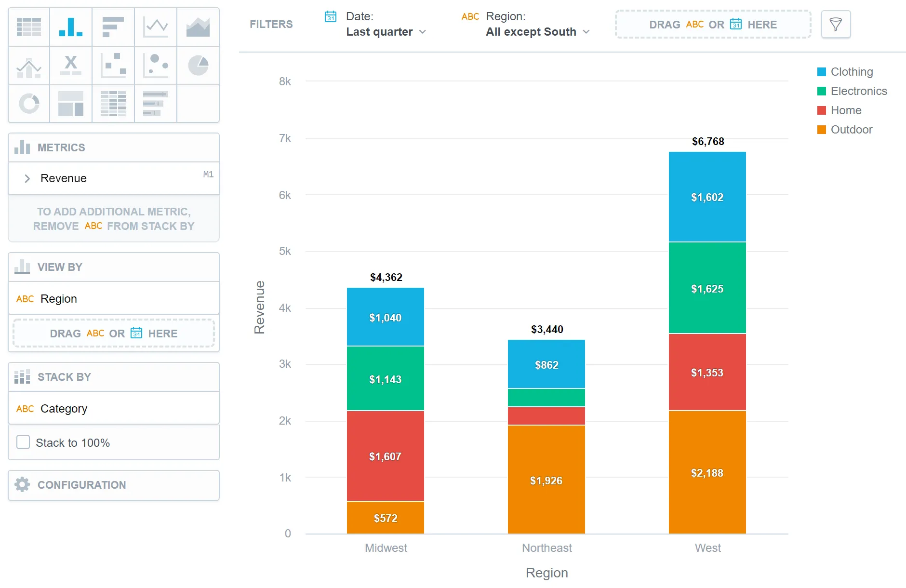Select the area chart type
The height and width of the screenshot is (588, 906).
click(198, 27)
